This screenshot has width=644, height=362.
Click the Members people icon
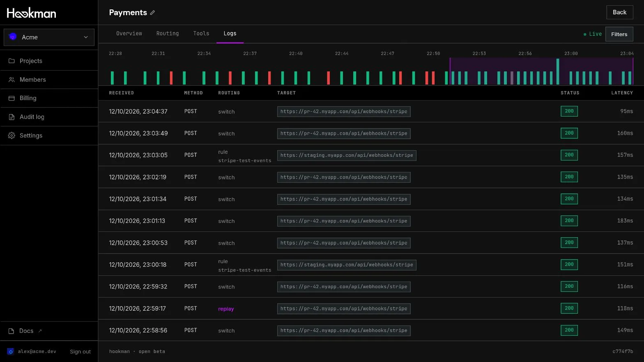pos(11,80)
